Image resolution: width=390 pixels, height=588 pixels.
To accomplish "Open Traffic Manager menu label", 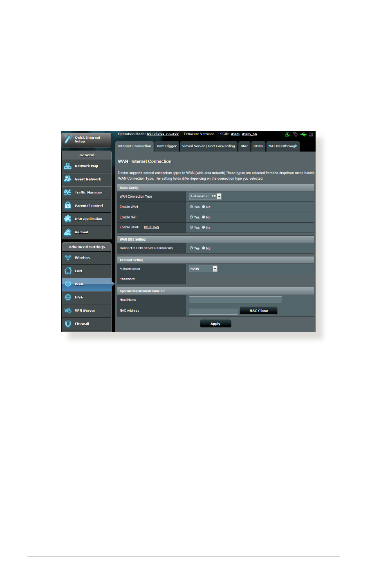I will pos(88,192).
